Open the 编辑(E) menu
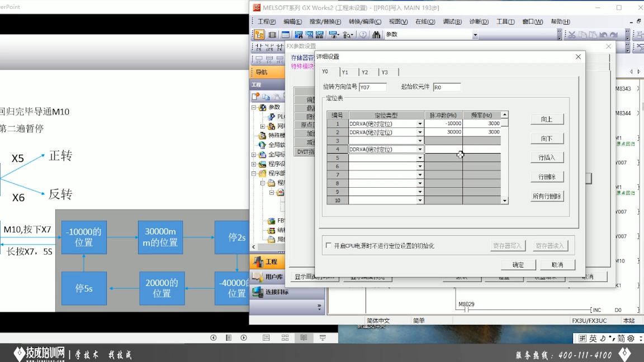The height and width of the screenshot is (362, 644). pyautogui.click(x=292, y=22)
